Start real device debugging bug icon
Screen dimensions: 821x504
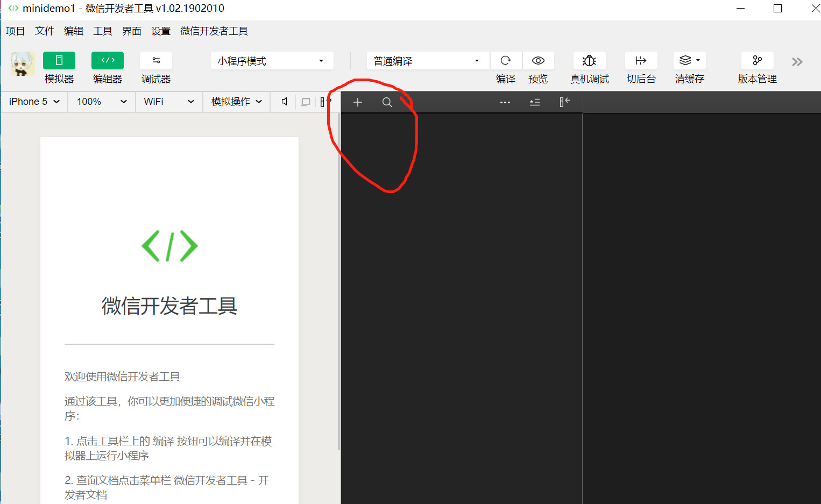(589, 61)
